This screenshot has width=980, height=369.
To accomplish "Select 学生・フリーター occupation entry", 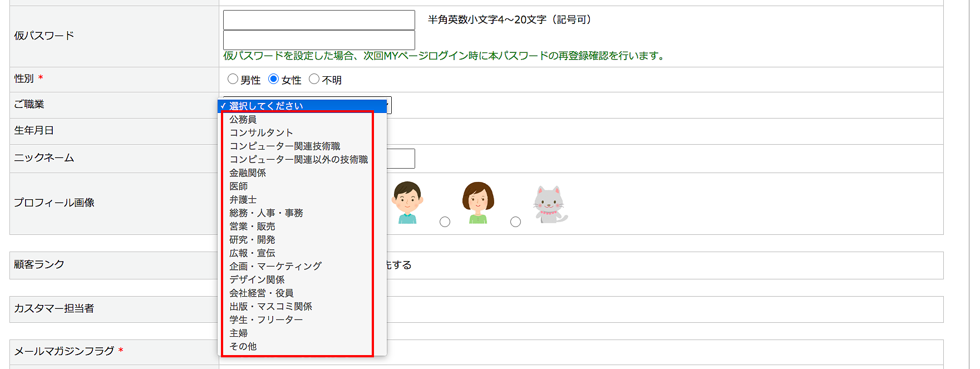I will 266,320.
